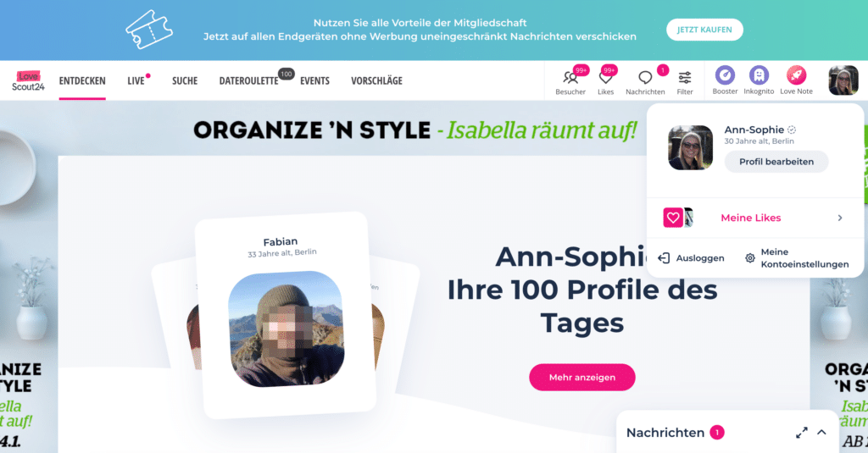Open the Besucher visitors icon
This screenshot has width=868, height=453.
click(570, 77)
